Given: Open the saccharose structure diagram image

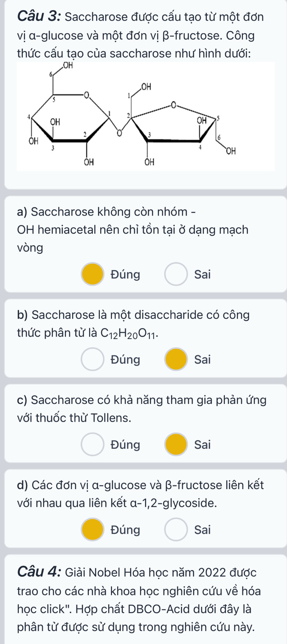Looking at the screenshot, I should pyautogui.click(x=146, y=116).
